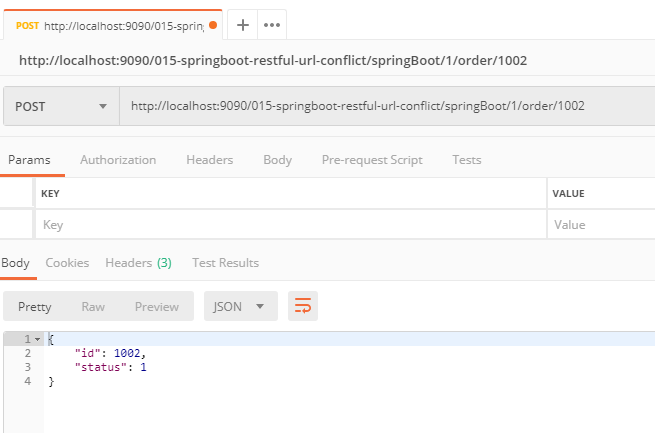Open the JSON format dropdown
Viewport: 655px width, 433px height.
(x=240, y=307)
